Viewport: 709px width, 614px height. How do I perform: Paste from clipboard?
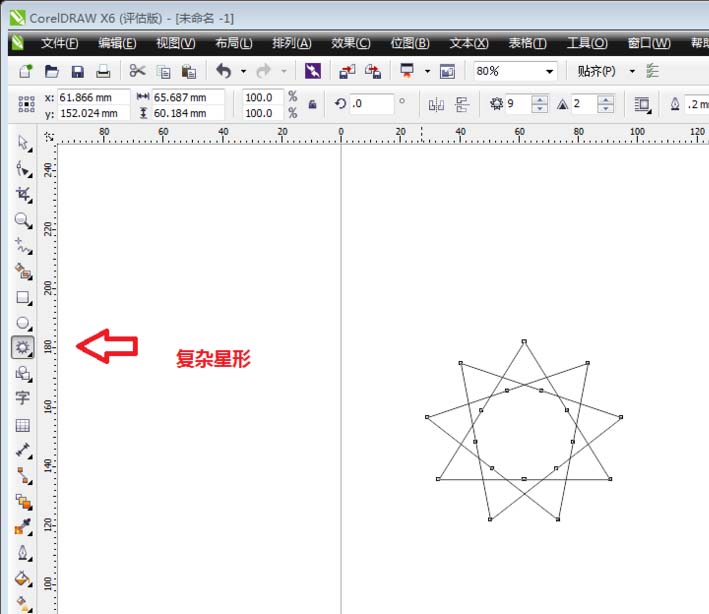click(x=189, y=71)
